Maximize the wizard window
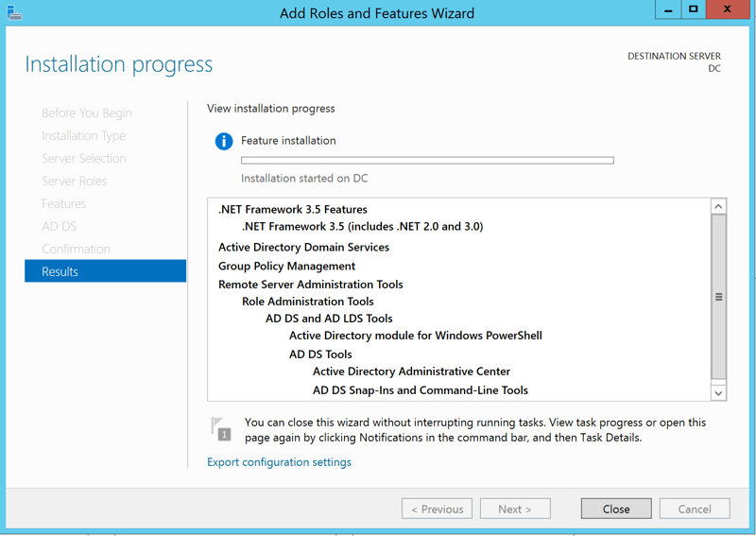Viewport: 756px width, 536px height. 694,9
